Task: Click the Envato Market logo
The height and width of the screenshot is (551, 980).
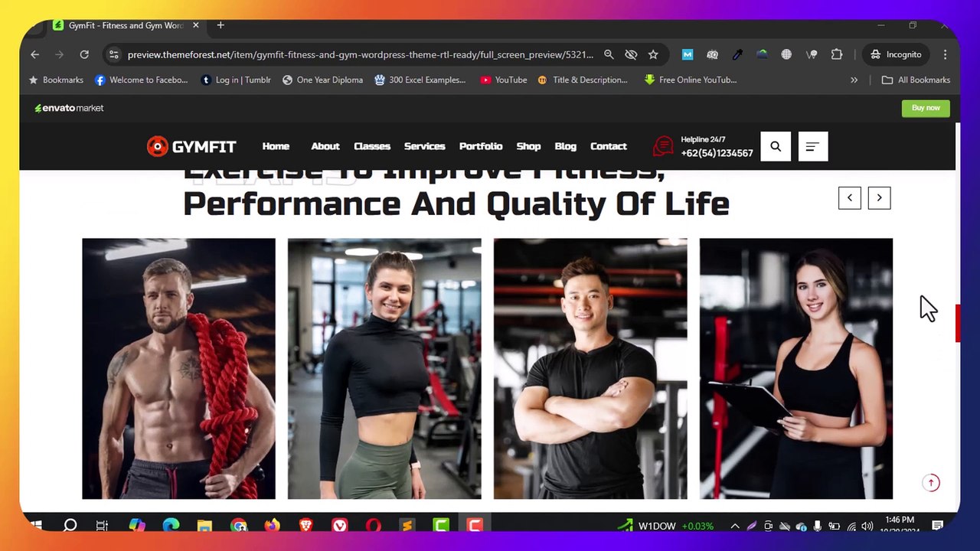Action: (x=69, y=108)
